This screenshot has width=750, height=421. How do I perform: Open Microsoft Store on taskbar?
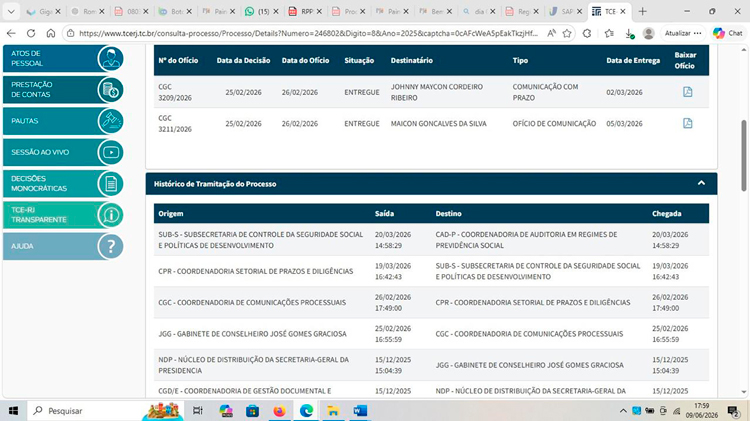pyautogui.click(x=253, y=410)
